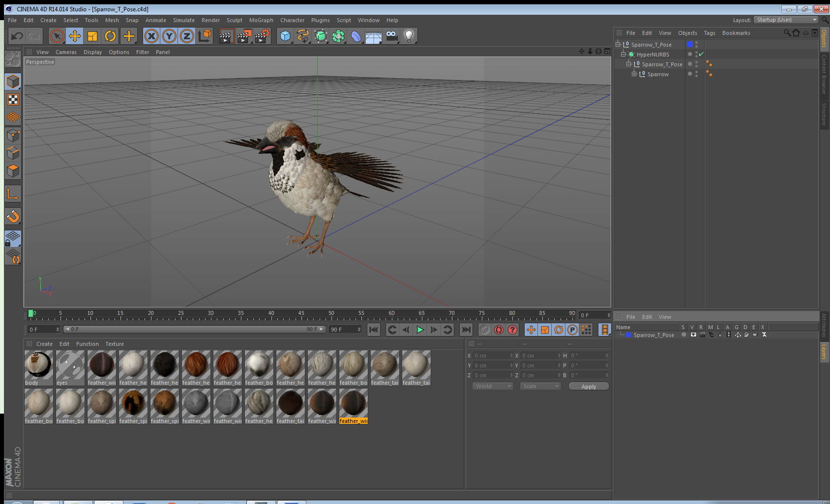Open the Layers side tab
The height and width of the screenshot is (504, 830).
[824, 352]
